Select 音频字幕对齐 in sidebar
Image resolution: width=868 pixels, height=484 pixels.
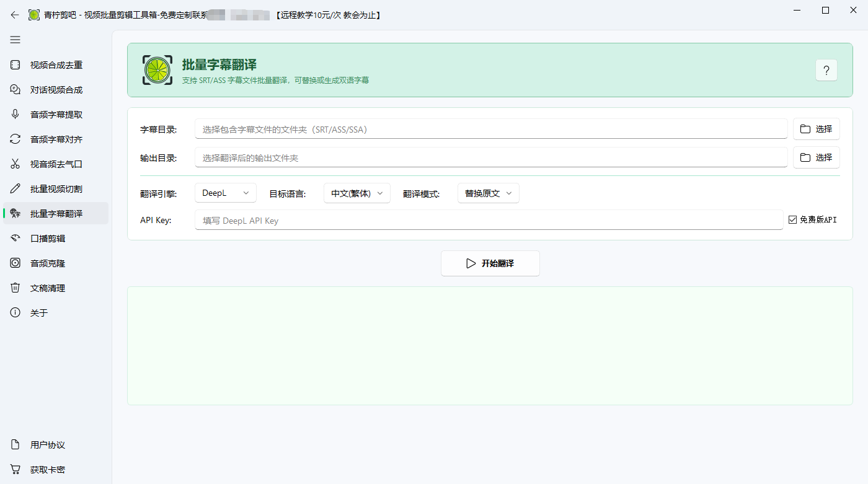click(56, 139)
